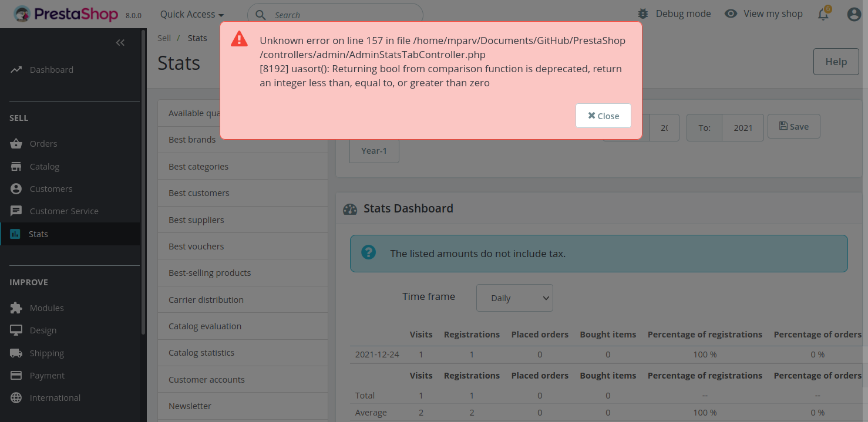Click the Save button for date range
Screen dimensions: 868x422
793,126
